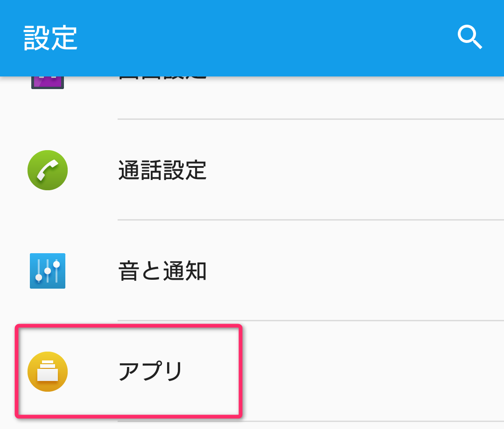Viewport: 504px width, 429px height.
Task: Tap the green phone icon for call settings
Action: pyautogui.click(x=47, y=171)
